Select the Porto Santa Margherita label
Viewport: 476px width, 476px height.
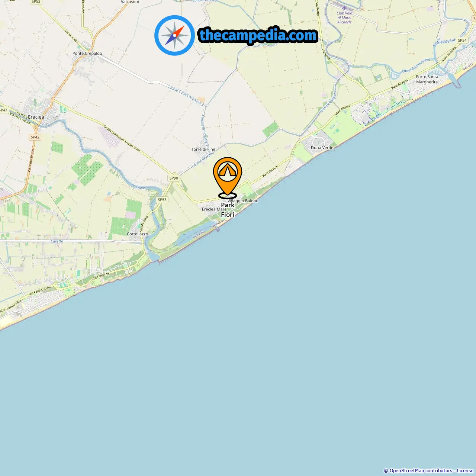click(427, 79)
